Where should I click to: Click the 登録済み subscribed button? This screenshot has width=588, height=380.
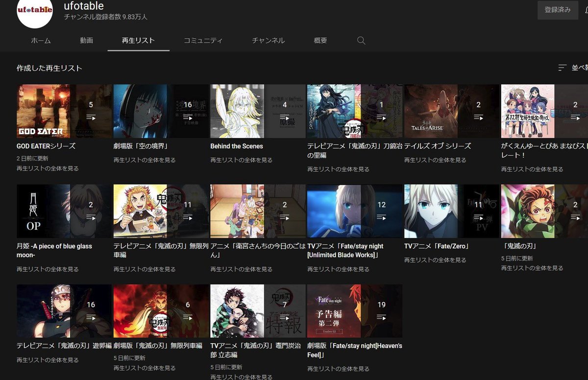(x=558, y=10)
